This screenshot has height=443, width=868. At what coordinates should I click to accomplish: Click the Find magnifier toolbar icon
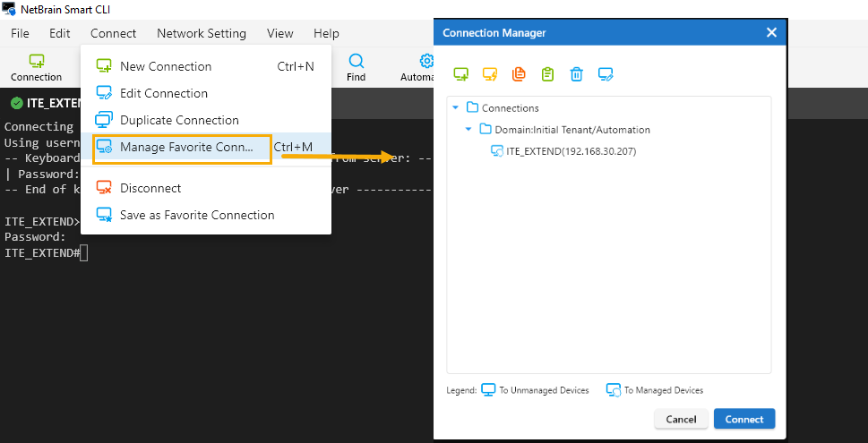356,61
